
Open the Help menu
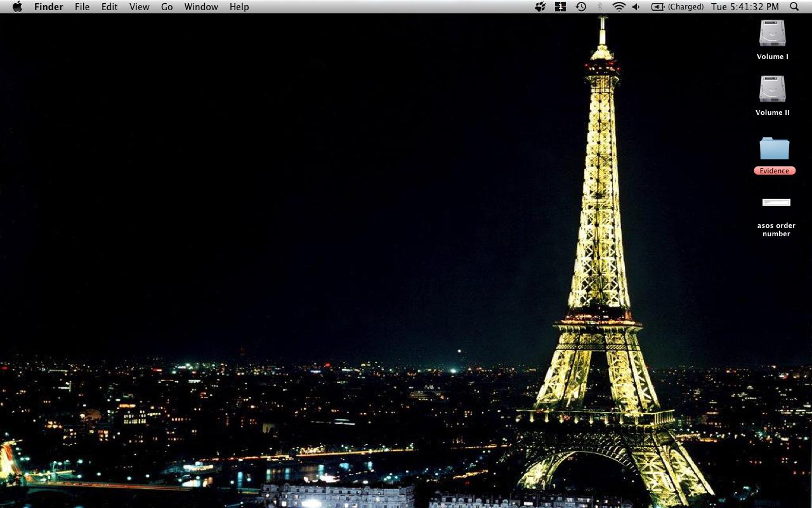tap(239, 7)
